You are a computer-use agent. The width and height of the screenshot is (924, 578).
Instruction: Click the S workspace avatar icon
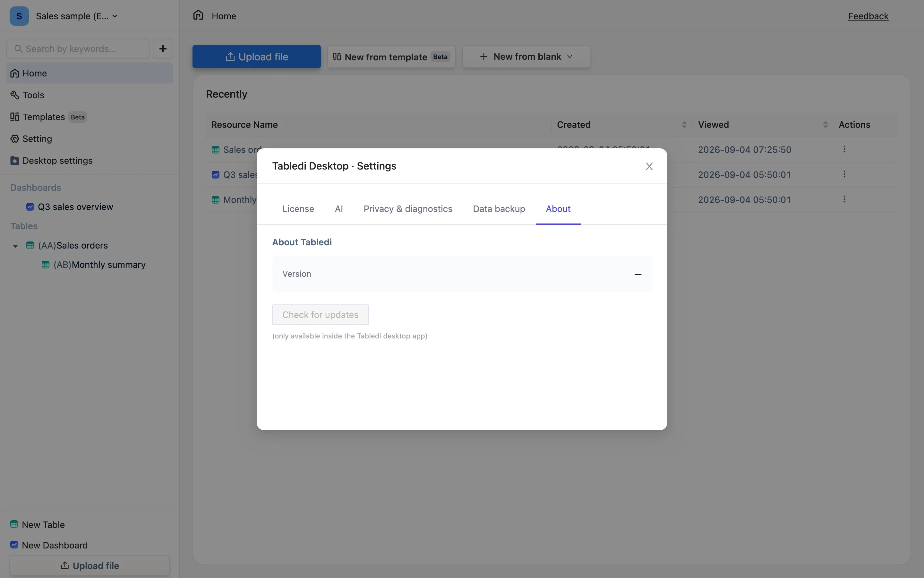pos(19,16)
